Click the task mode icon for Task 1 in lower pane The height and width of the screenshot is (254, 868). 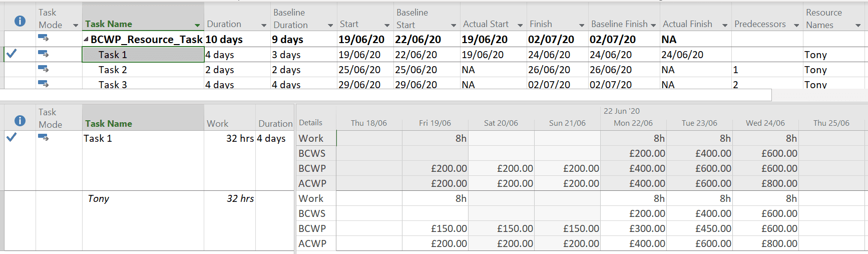tap(44, 137)
